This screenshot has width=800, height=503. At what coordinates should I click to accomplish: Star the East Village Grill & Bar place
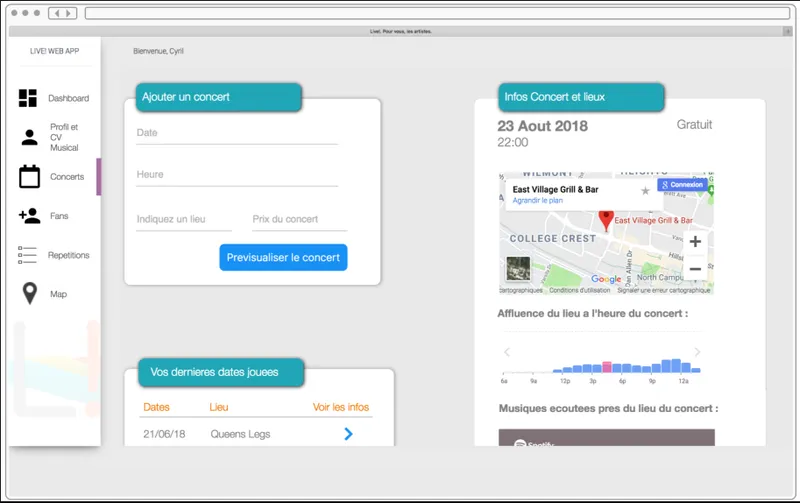(645, 191)
